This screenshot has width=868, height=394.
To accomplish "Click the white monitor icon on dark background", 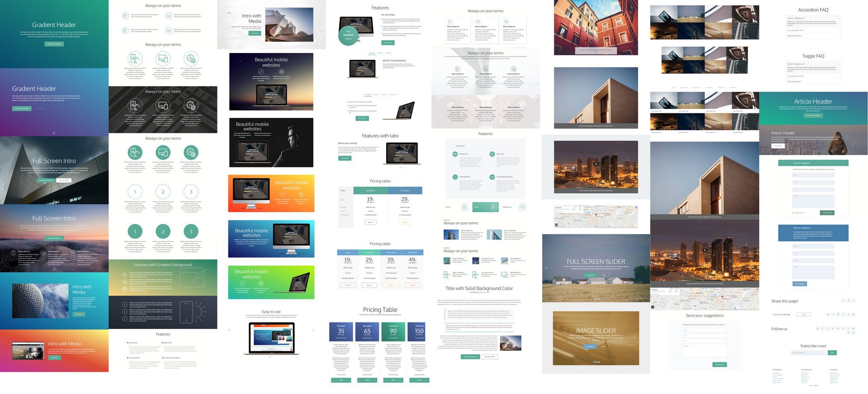I will click(163, 105).
